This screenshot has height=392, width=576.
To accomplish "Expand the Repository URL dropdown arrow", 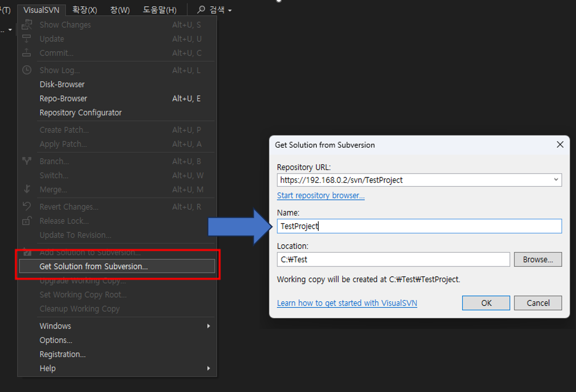I will [x=556, y=180].
